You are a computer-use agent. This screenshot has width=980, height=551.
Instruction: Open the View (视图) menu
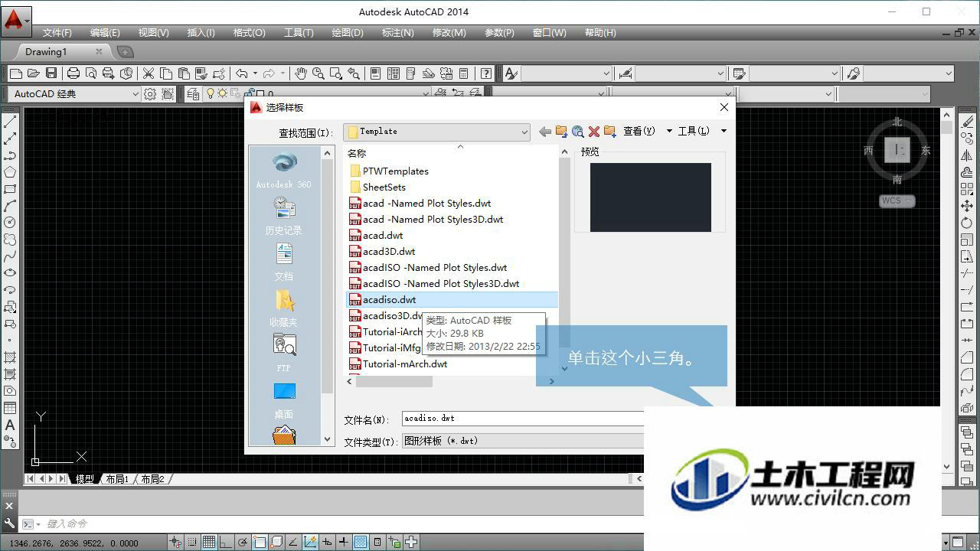[x=153, y=33]
